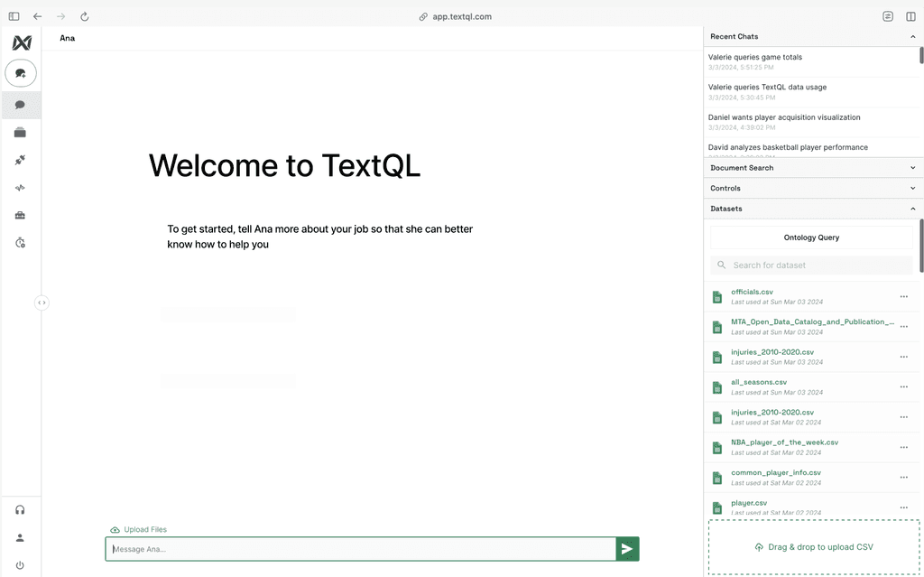Start a new chat with the circled bubble icon

[x=21, y=73]
